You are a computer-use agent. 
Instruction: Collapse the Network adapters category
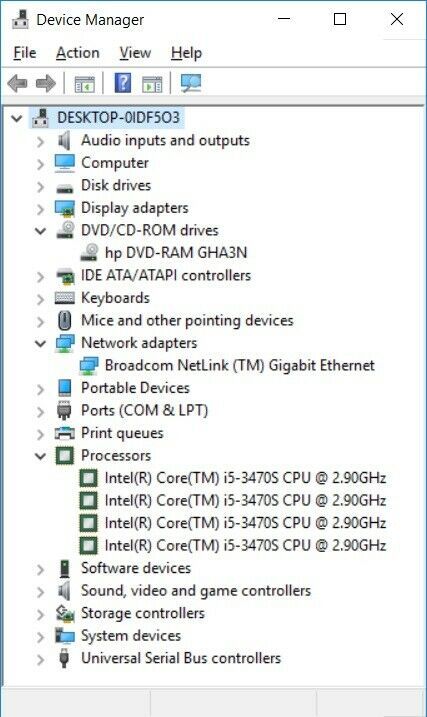point(41,343)
